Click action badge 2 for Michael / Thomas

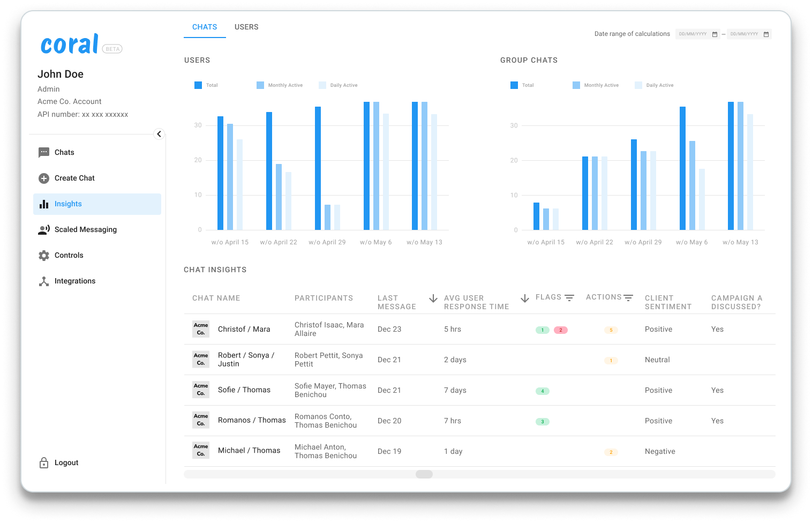click(611, 452)
